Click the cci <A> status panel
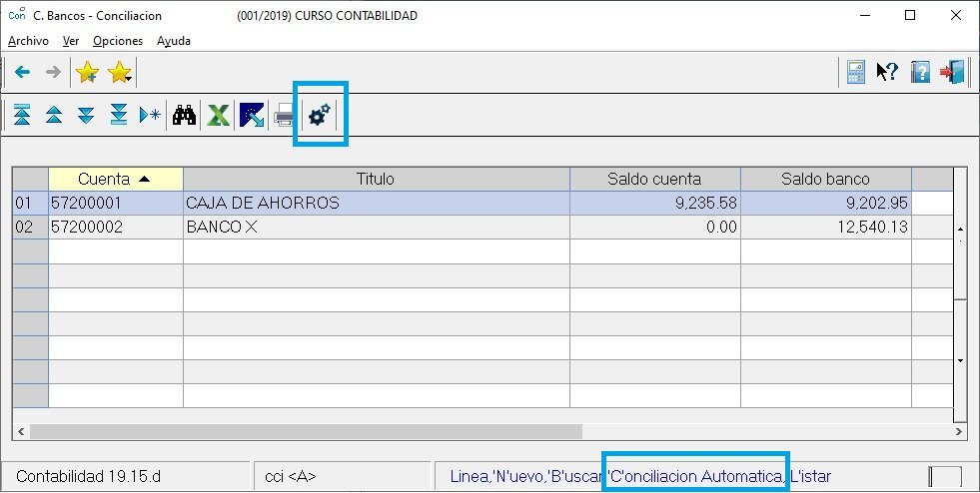Image resolution: width=980 pixels, height=493 pixels. [x=342, y=477]
